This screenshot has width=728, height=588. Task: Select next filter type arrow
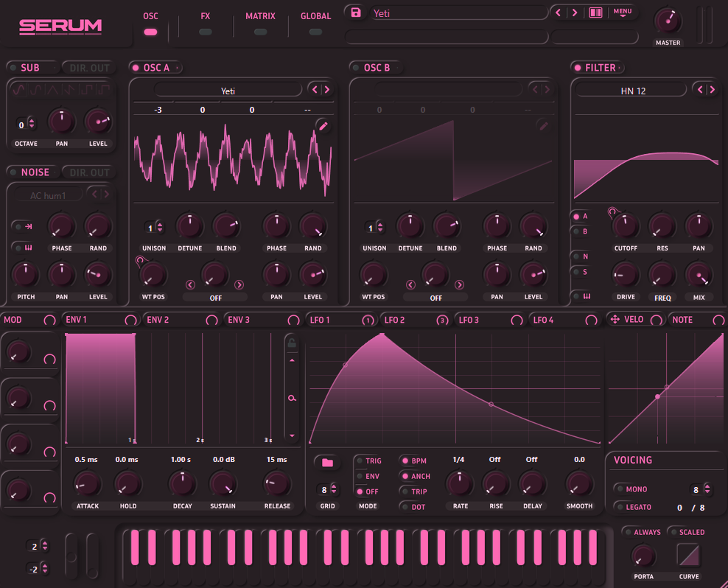712,89
